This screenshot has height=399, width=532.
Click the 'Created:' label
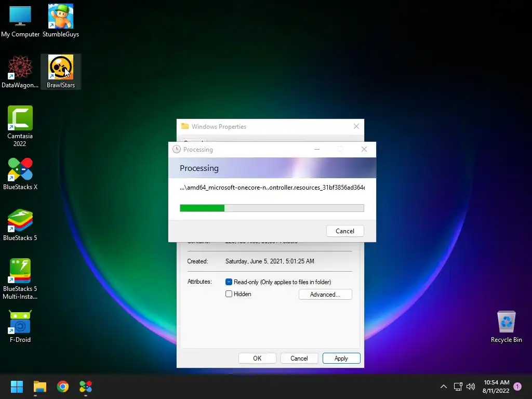click(x=197, y=261)
